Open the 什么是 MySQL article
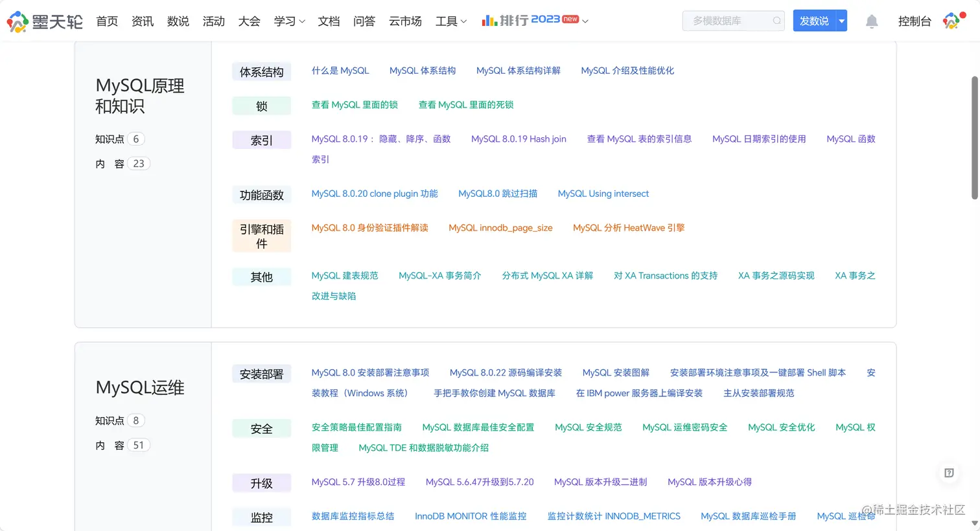The height and width of the screenshot is (531, 980). point(340,71)
